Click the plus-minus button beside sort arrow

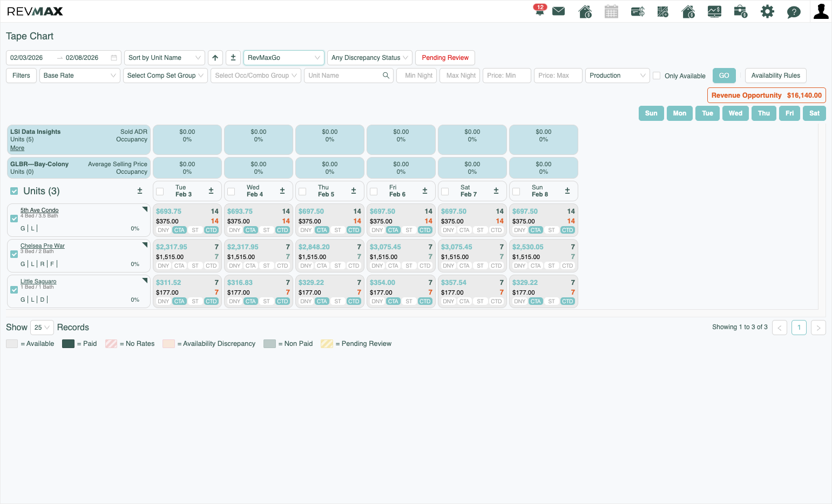pyautogui.click(x=233, y=58)
